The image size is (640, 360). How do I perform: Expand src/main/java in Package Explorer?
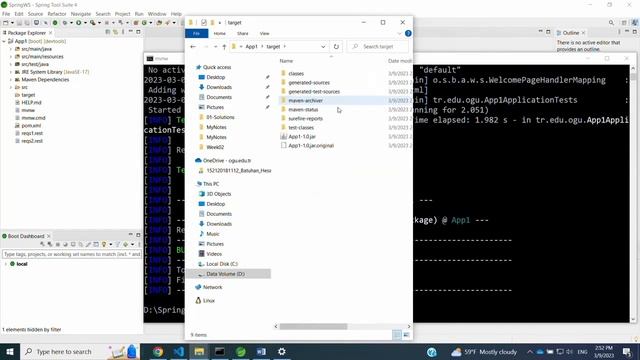click(11, 49)
